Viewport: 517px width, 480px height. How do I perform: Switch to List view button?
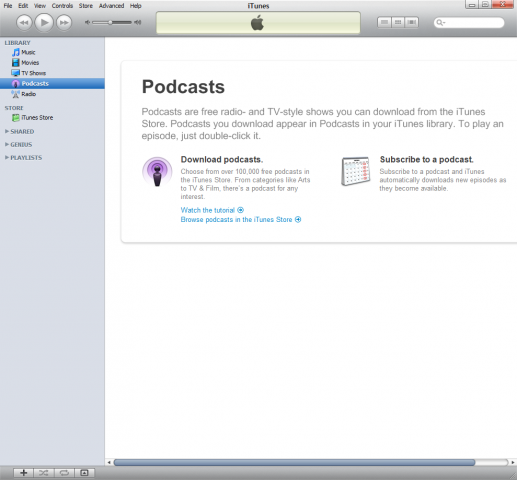pos(384,22)
